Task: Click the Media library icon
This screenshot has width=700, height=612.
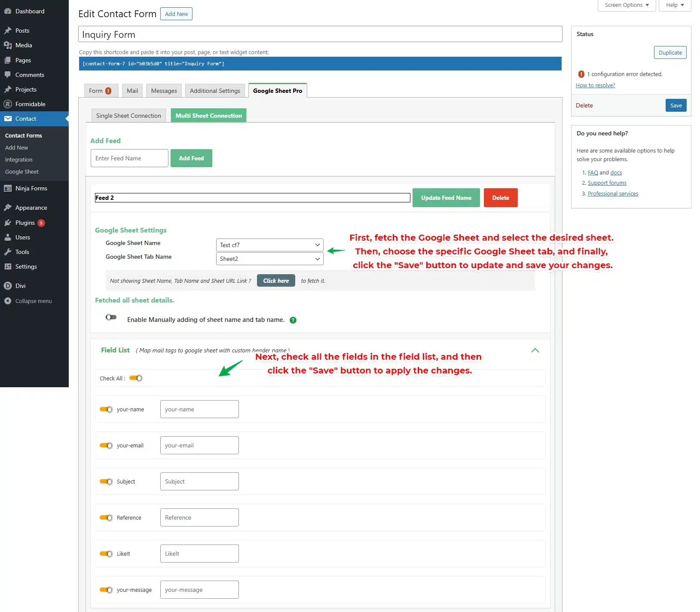Action: pos(8,45)
